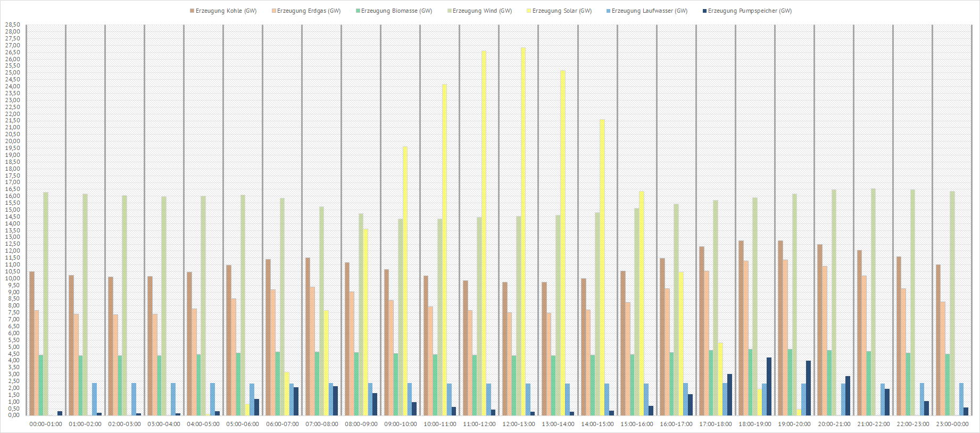The width and height of the screenshot is (980, 433).
Task: Click the light blue Laufwasser bar at 01:00-02:00
Action: click(95, 399)
